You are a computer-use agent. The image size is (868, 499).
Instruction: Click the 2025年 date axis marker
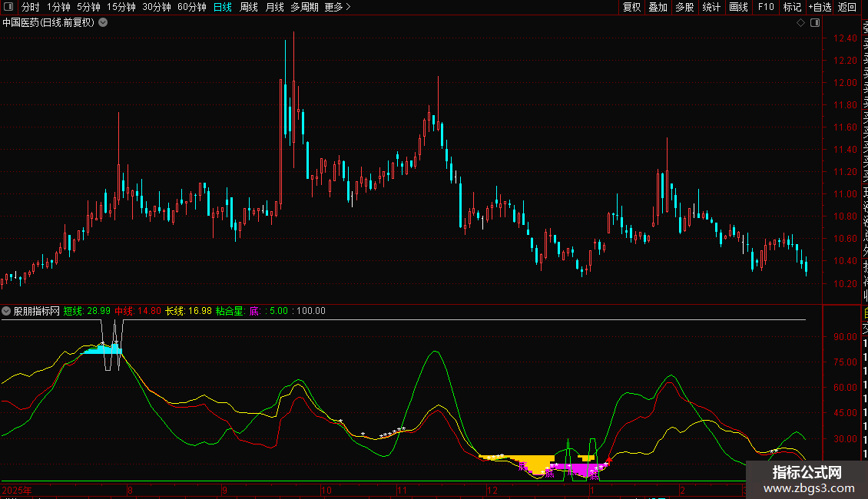click(17, 489)
